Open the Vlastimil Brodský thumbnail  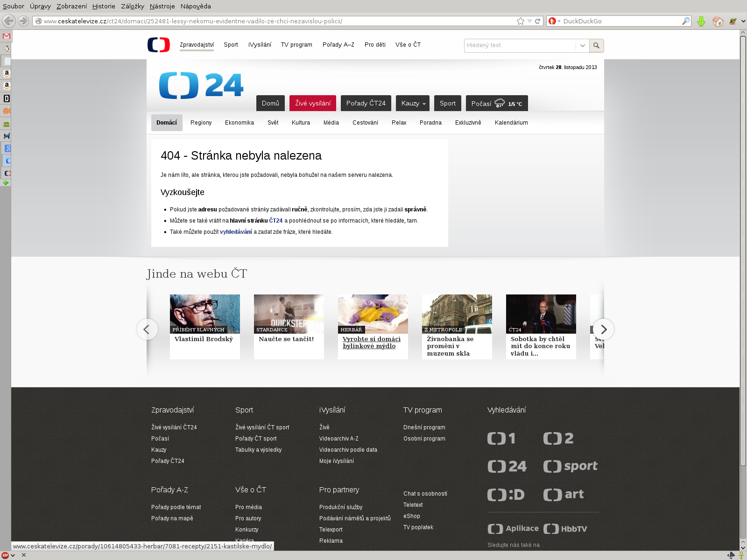tap(205, 314)
